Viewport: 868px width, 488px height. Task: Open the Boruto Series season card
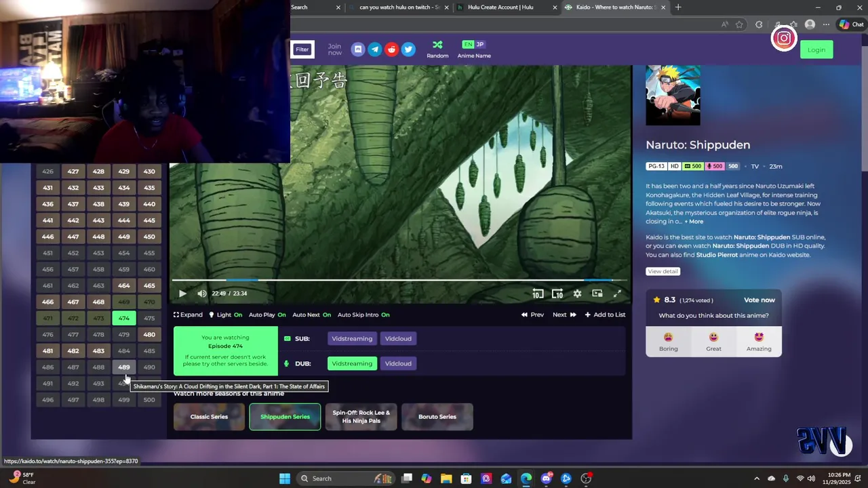click(x=437, y=417)
